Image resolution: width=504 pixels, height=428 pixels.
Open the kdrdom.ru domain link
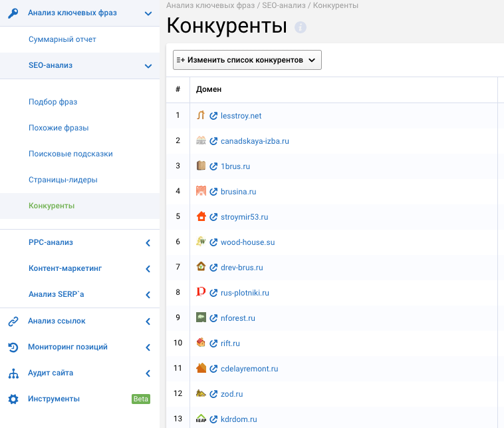point(239,419)
